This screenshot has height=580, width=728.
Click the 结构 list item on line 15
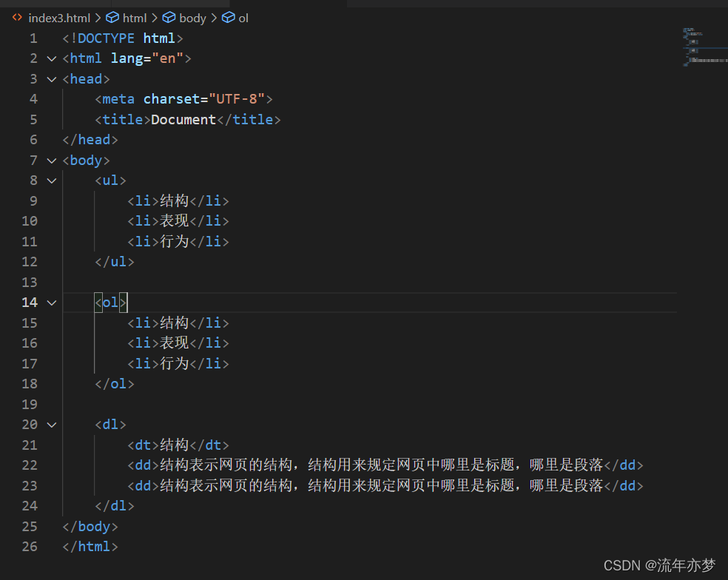[x=178, y=323]
